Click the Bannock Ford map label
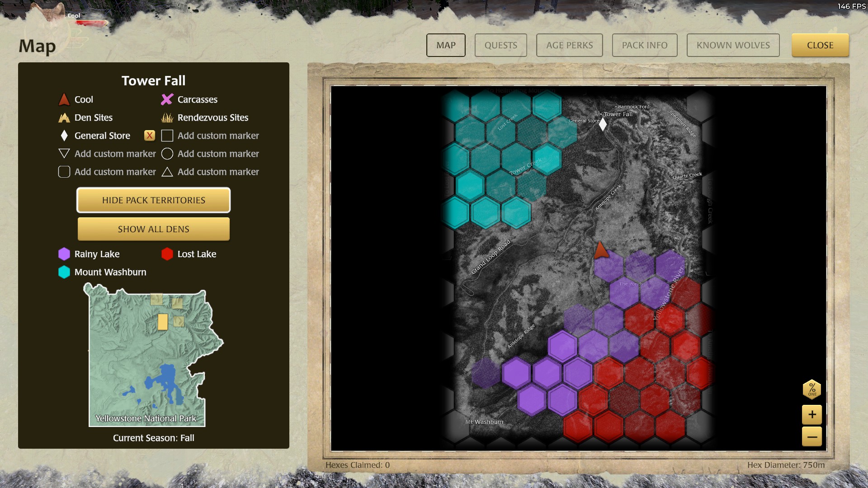Screen dimensions: 868x488 click(x=633, y=107)
